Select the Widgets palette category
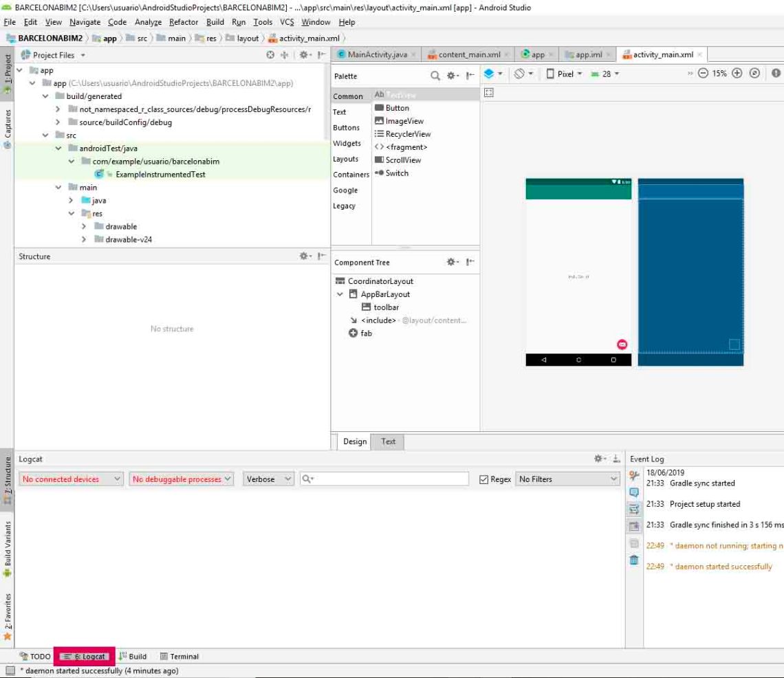 tap(347, 143)
